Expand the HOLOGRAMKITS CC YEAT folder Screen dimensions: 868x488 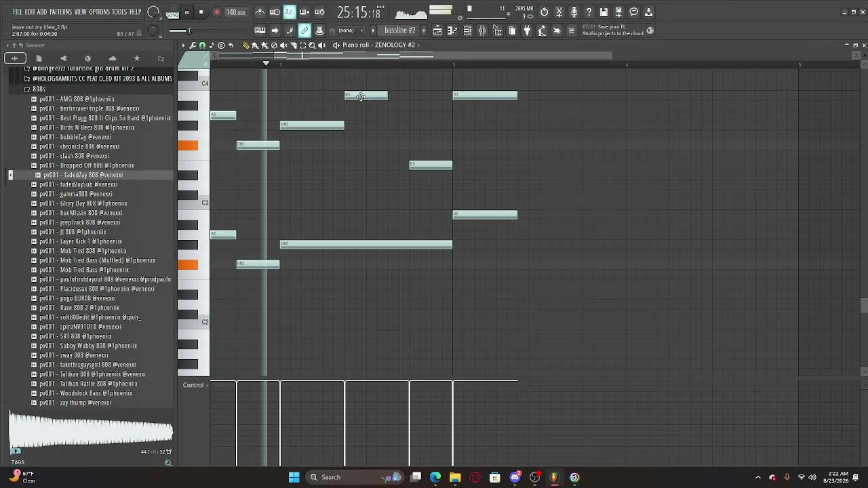coord(98,79)
